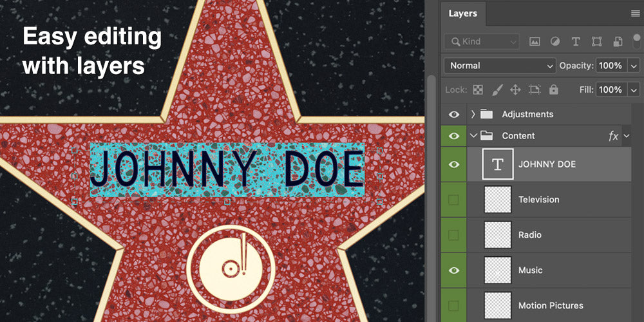Filter for adjustment layers icon
The height and width of the screenshot is (322, 644).
(x=554, y=41)
